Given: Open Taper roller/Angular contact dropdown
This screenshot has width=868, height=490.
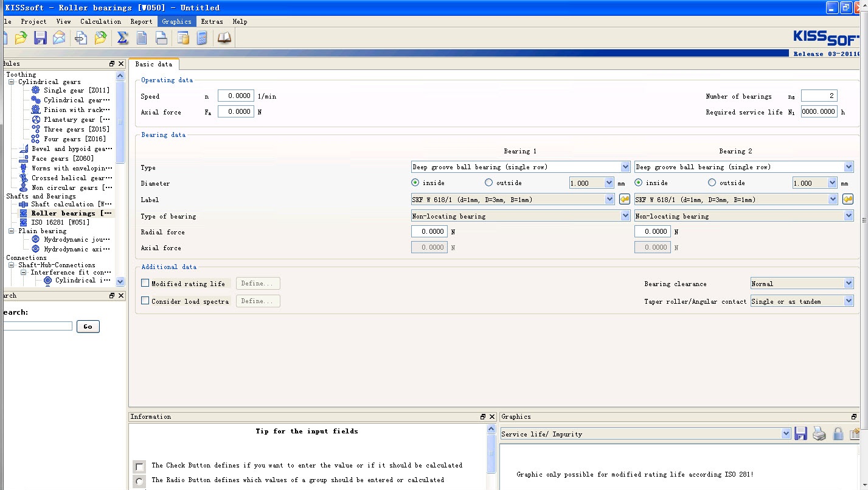Looking at the screenshot, I should click(x=802, y=301).
